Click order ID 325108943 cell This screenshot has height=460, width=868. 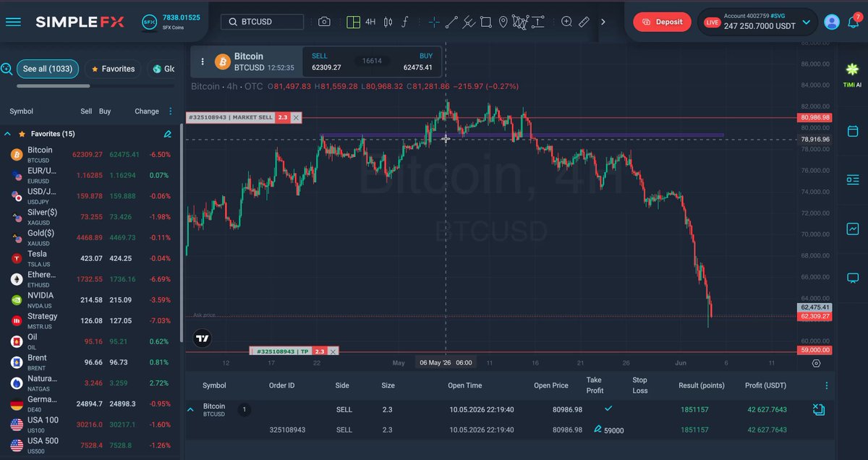287,430
